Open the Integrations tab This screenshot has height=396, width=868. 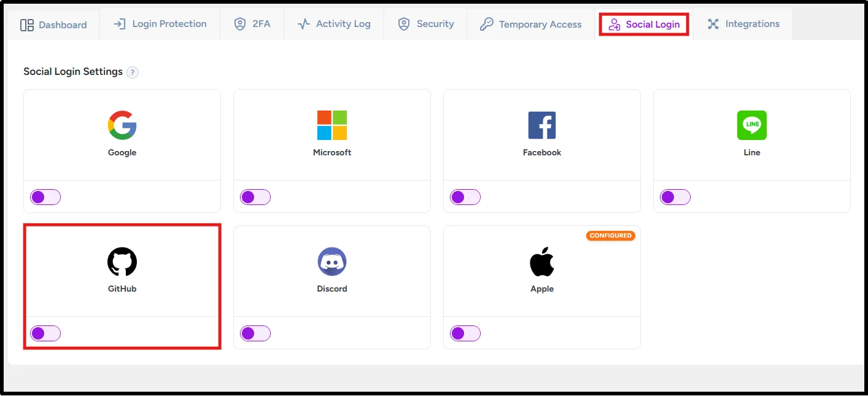click(743, 24)
